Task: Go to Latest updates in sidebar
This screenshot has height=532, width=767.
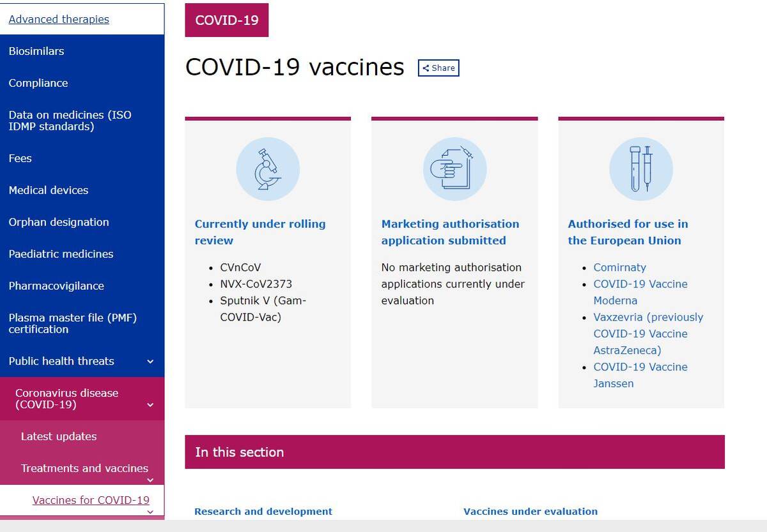Action: [x=59, y=437]
